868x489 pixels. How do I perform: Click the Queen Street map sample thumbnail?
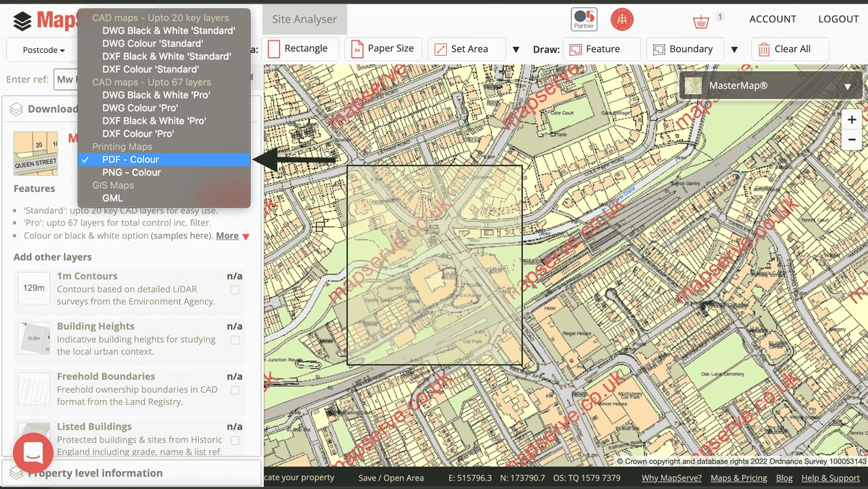(x=35, y=153)
